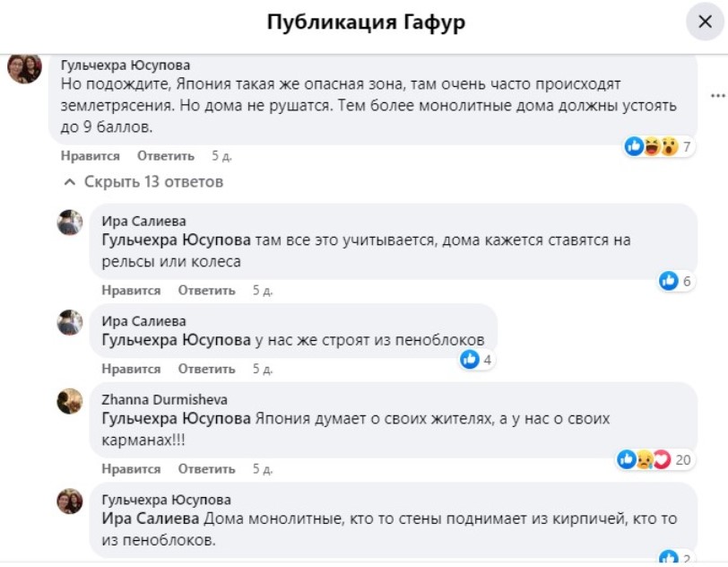Click Ответить under Zhanna Durmisheva's comment
The width and height of the screenshot is (728, 567).
tap(206, 469)
